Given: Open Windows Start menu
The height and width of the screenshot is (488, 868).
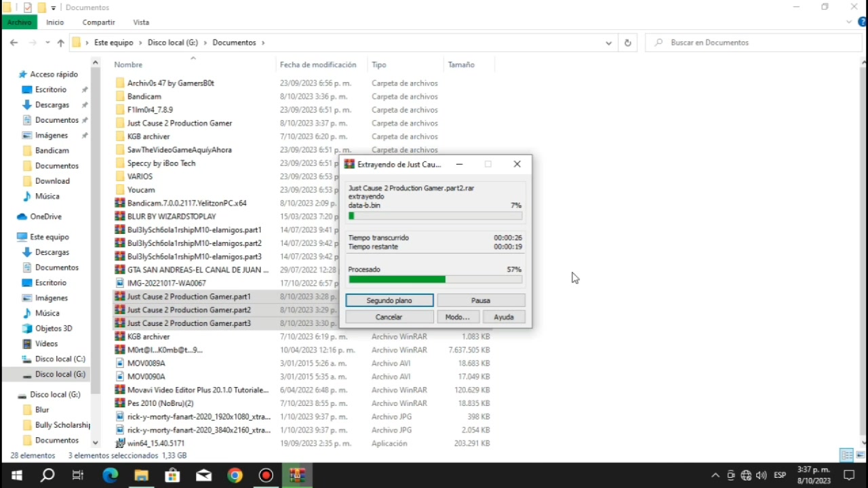Looking at the screenshot, I should click(x=16, y=476).
